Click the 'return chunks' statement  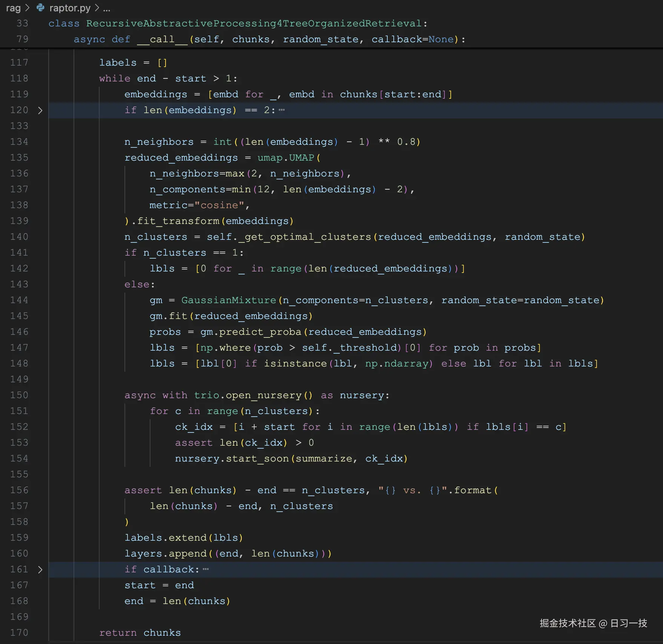pos(140,633)
